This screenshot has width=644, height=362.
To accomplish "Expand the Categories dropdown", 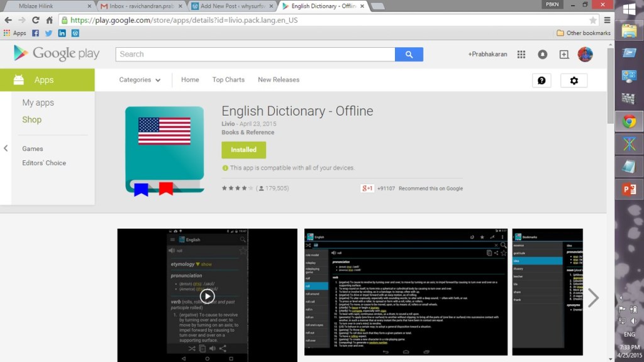I will (140, 80).
